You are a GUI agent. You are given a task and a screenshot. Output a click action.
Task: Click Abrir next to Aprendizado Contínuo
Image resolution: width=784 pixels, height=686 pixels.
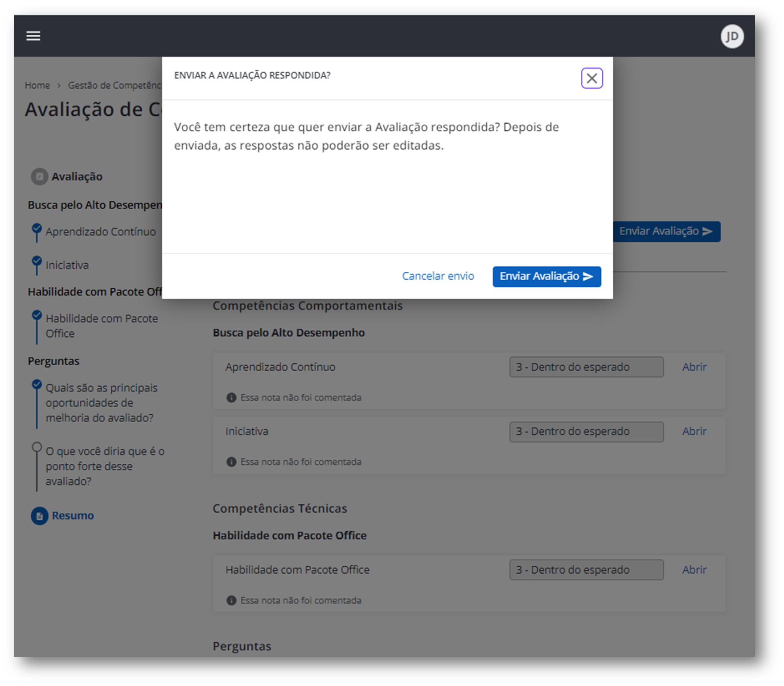[x=694, y=367]
